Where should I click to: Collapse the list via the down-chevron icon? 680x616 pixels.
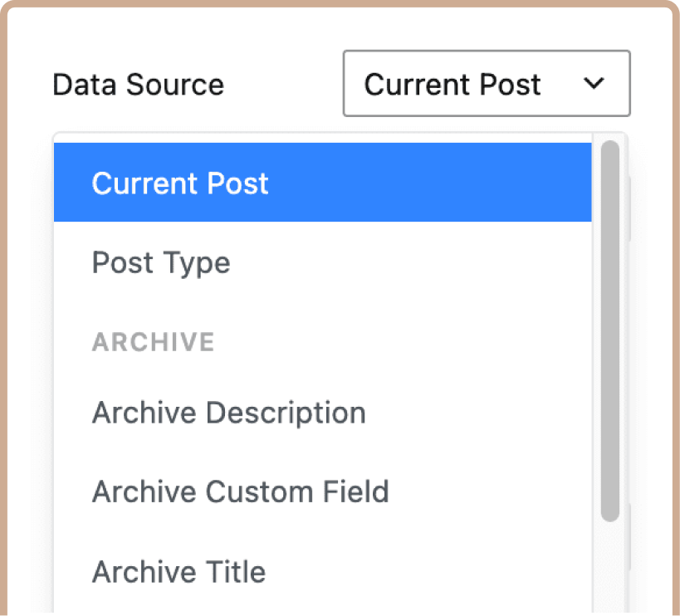pyautogui.click(x=594, y=83)
